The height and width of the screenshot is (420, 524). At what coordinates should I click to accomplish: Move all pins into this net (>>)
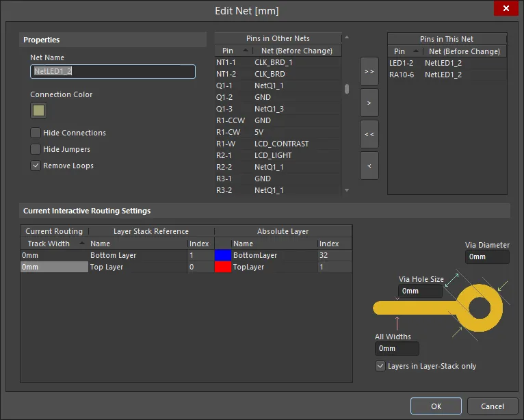[369, 71]
